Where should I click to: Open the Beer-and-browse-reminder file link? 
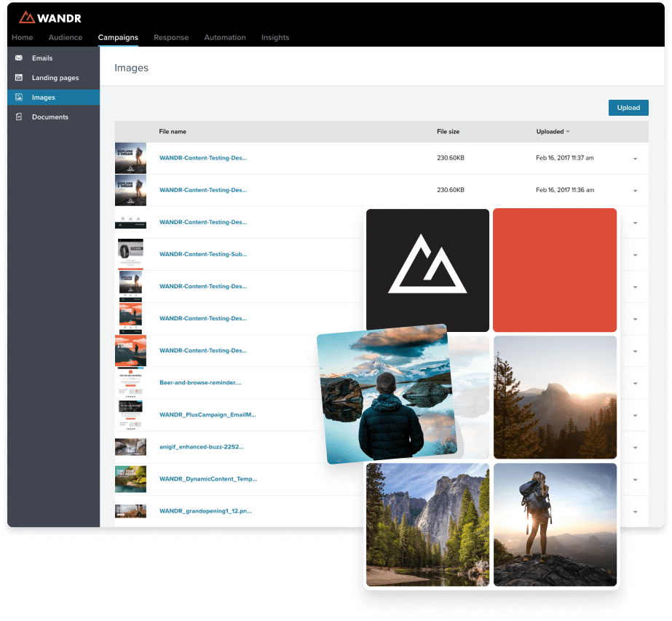tap(200, 382)
